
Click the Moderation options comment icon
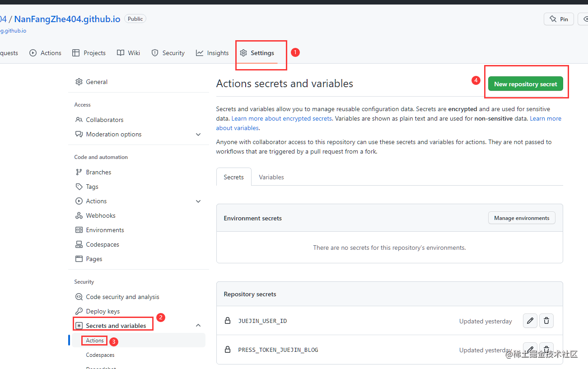(x=79, y=134)
